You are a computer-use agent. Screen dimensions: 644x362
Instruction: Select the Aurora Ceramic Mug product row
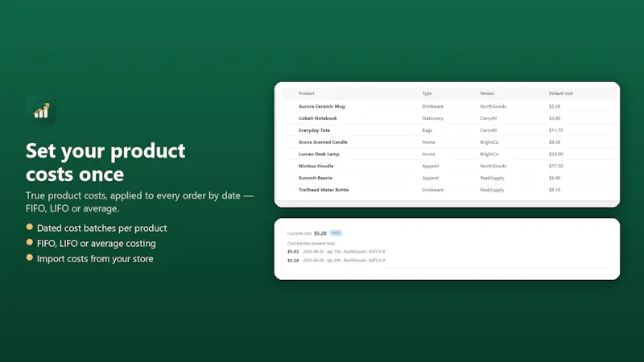(448, 106)
